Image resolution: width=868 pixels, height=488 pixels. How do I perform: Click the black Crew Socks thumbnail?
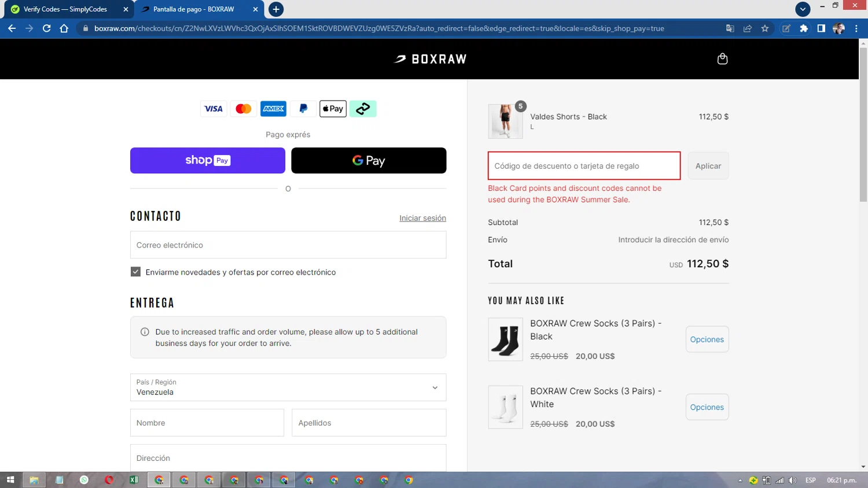[505, 339]
